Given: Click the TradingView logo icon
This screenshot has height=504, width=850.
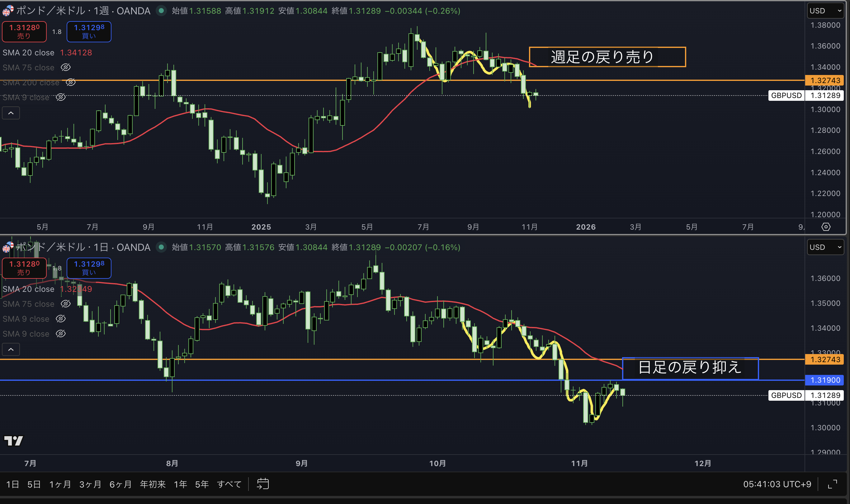Looking at the screenshot, I should point(14,441).
